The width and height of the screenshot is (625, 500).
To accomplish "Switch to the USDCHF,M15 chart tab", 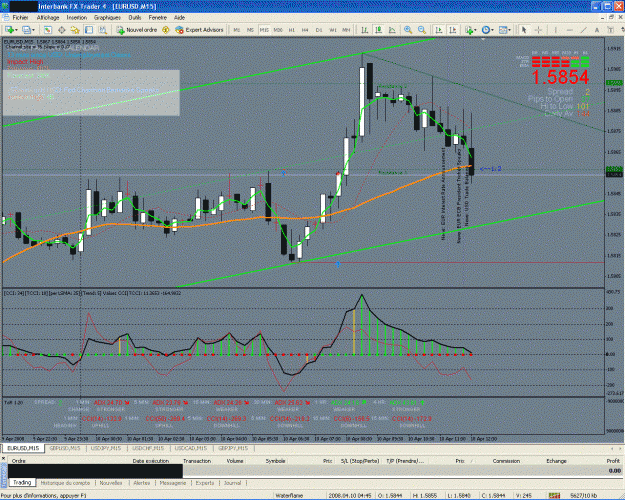I will pos(148,448).
